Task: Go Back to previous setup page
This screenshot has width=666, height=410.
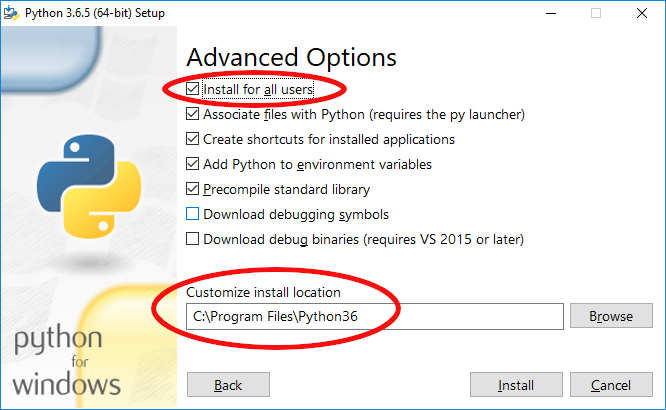Action: 228,385
